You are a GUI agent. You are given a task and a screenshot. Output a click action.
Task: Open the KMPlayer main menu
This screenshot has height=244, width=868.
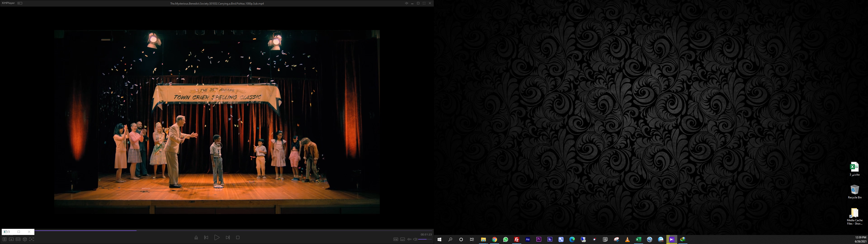8,3
